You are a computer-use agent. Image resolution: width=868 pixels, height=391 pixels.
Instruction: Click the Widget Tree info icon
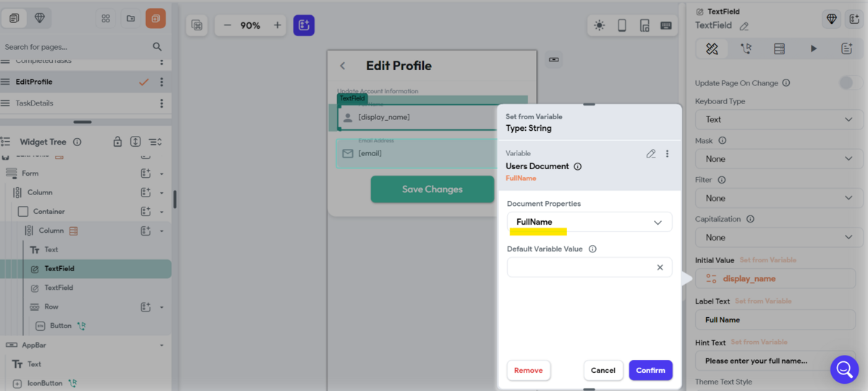tap(77, 142)
